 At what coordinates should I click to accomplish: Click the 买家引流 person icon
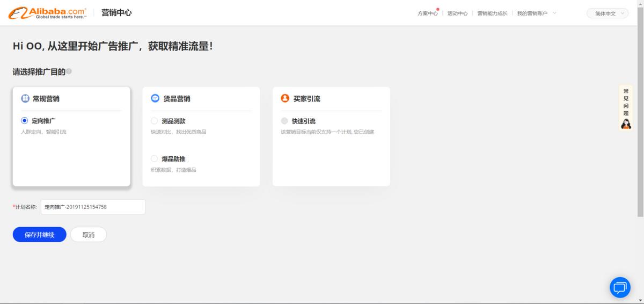pos(285,98)
